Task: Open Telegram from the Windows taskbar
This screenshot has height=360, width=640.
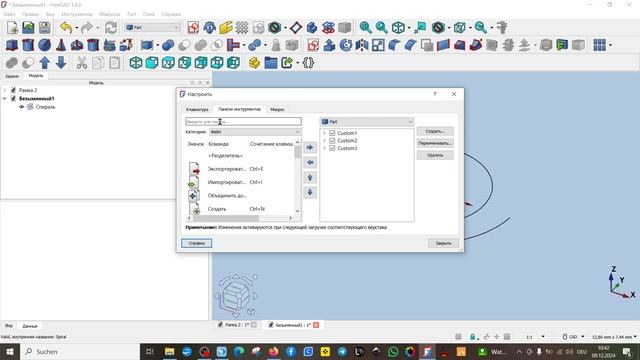Action: (342, 351)
